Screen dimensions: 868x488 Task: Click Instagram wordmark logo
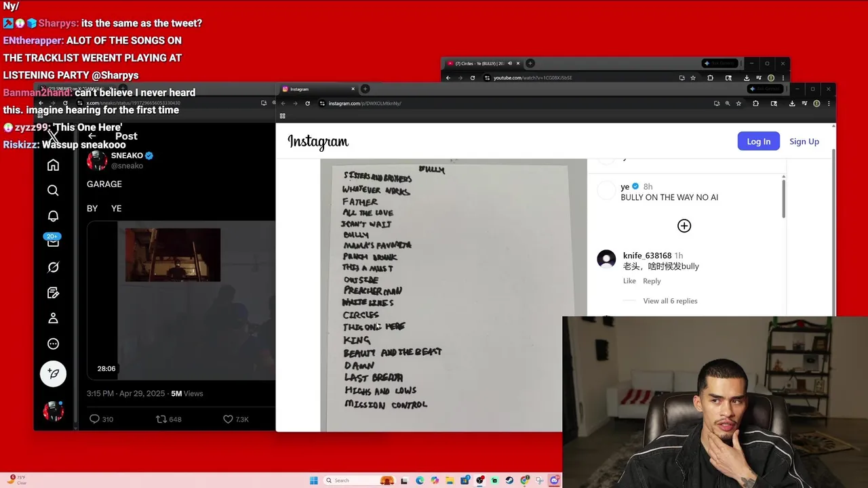[318, 141]
